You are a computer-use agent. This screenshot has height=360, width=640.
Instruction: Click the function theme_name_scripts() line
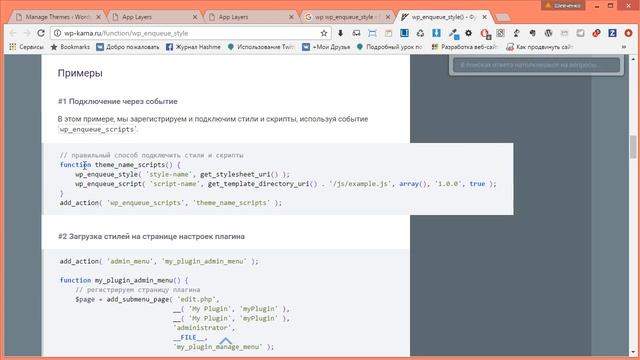[x=120, y=165]
